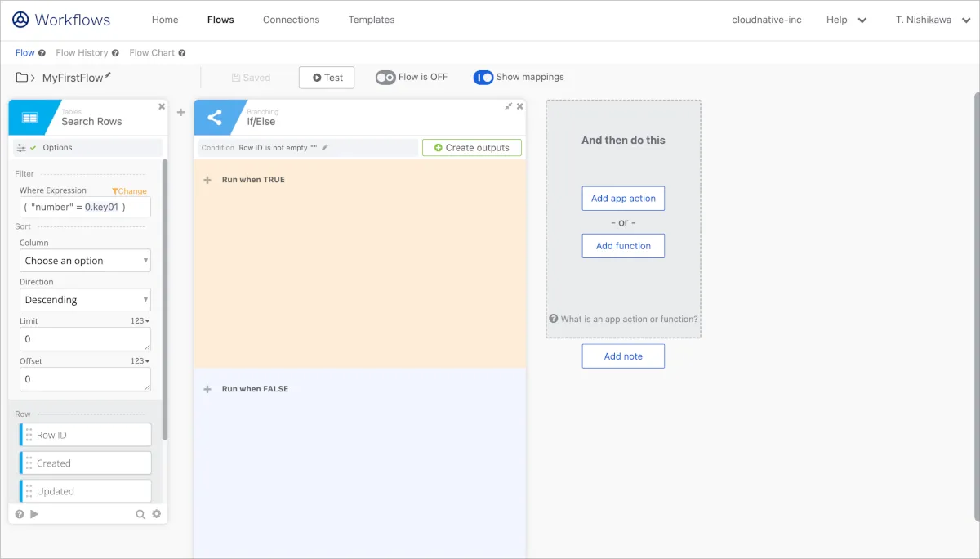Click the Add app action button

click(x=623, y=199)
